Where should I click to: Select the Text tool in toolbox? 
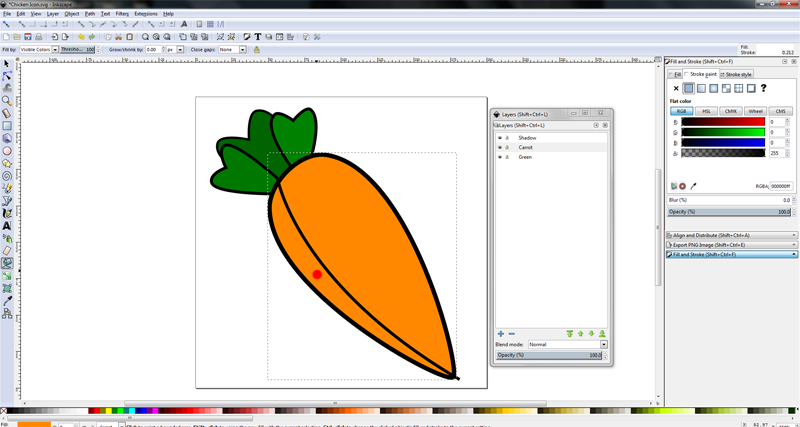(x=7, y=225)
